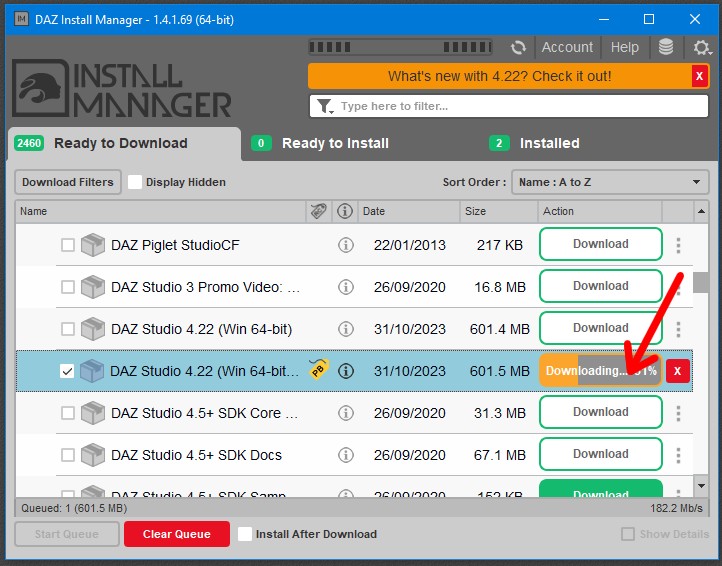This screenshot has height=566, width=722.
Task: Check the DAZ Studio 3 Promo Video checkbox
Action: coord(68,287)
